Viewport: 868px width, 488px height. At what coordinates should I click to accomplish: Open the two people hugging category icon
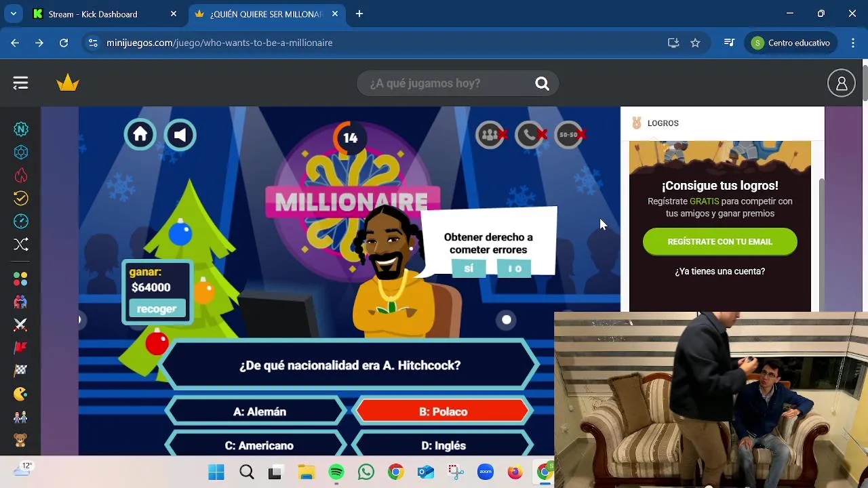(x=21, y=302)
